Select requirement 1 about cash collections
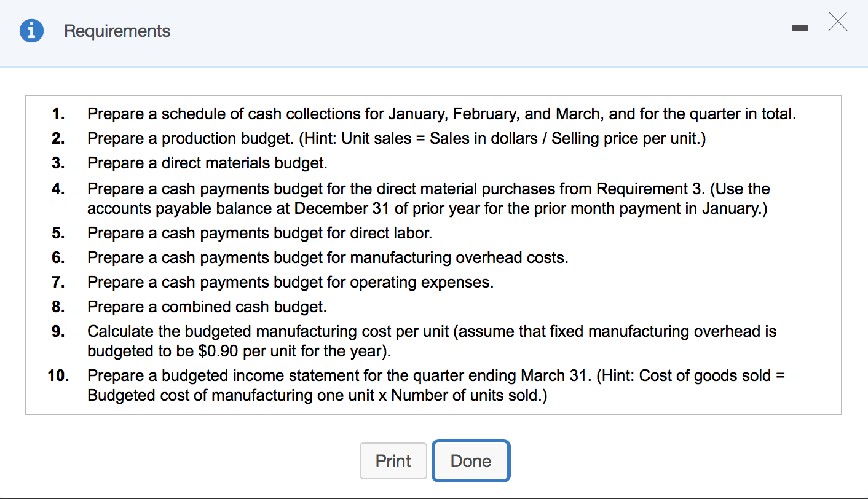The height and width of the screenshot is (499, 868). 441,114
